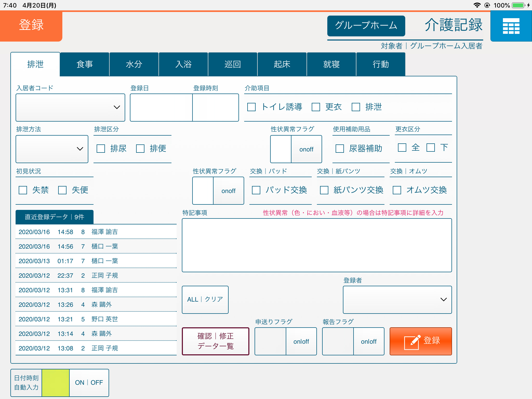
Task: Check the 更衣 checkbox under 介助項目
Action: pyautogui.click(x=316, y=107)
